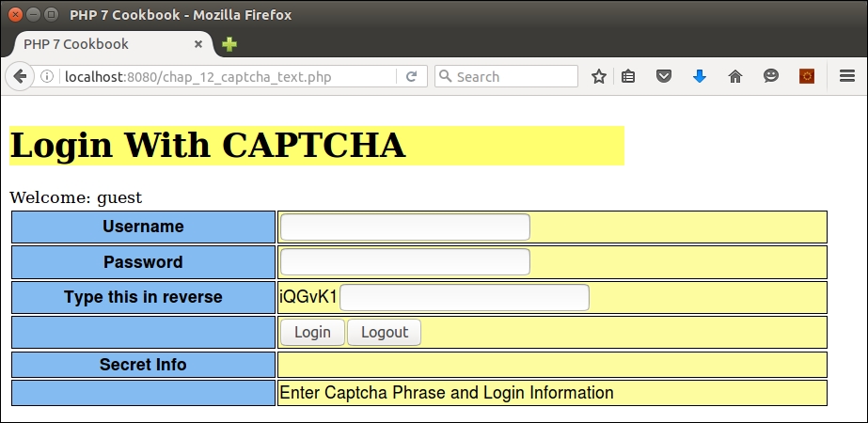
Task: Click the Username label cell
Action: pyautogui.click(x=143, y=227)
